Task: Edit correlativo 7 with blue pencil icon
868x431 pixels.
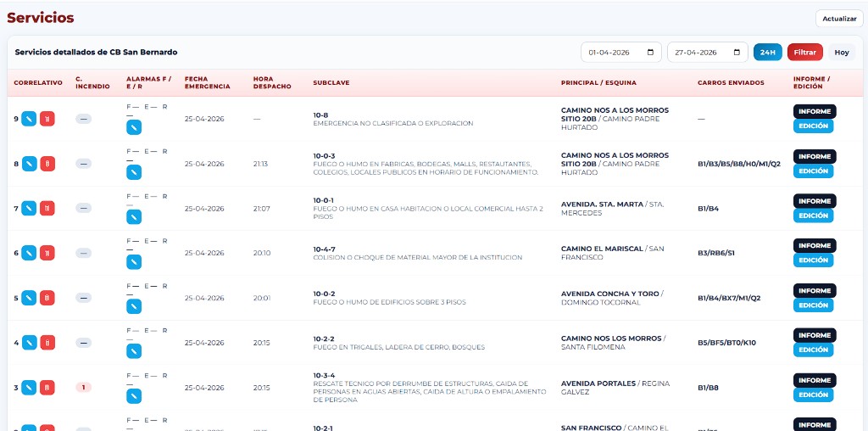Action: click(29, 209)
